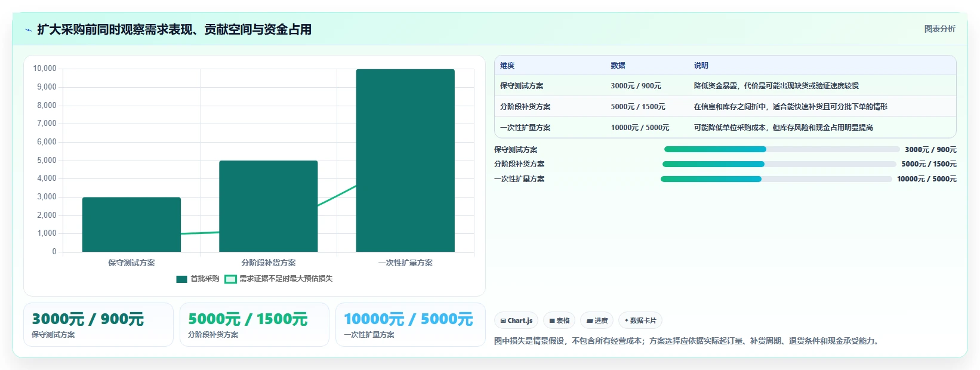Click the 维度 table column header
This screenshot has height=370, width=980.
507,66
